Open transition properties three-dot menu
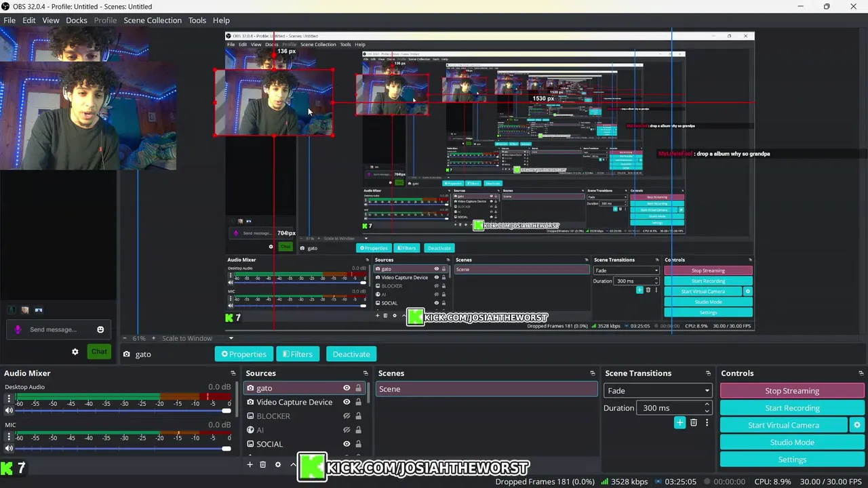This screenshot has width=868, height=488. (x=707, y=423)
